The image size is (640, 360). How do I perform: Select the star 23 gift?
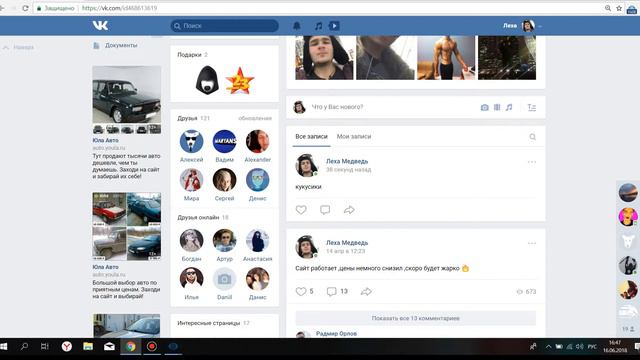(240, 80)
